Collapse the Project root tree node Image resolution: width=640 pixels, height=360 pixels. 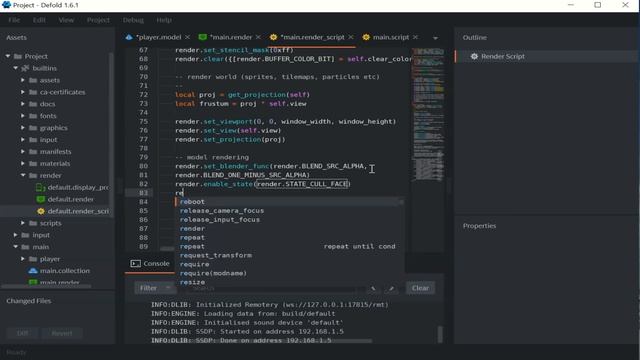(x=8, y=56)
